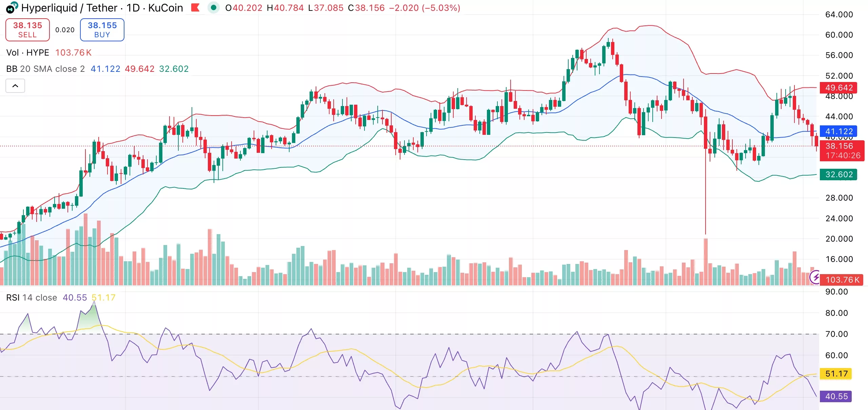This screenshot has width=868, height=410.
Task: Toggle the green data status indicator
Action: click(214, 7)
